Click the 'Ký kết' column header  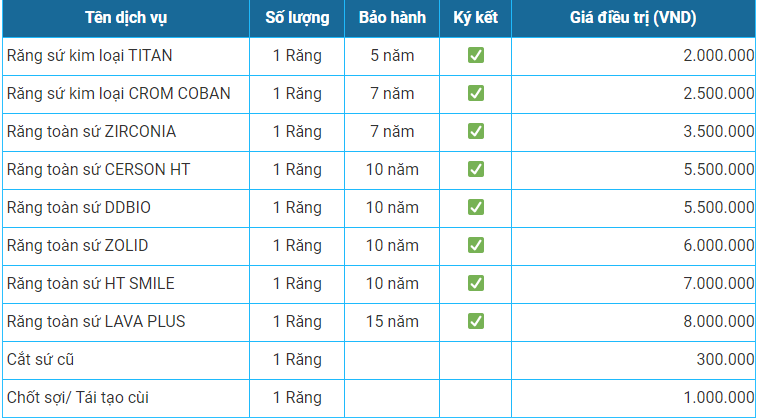[x=476, y=18]
